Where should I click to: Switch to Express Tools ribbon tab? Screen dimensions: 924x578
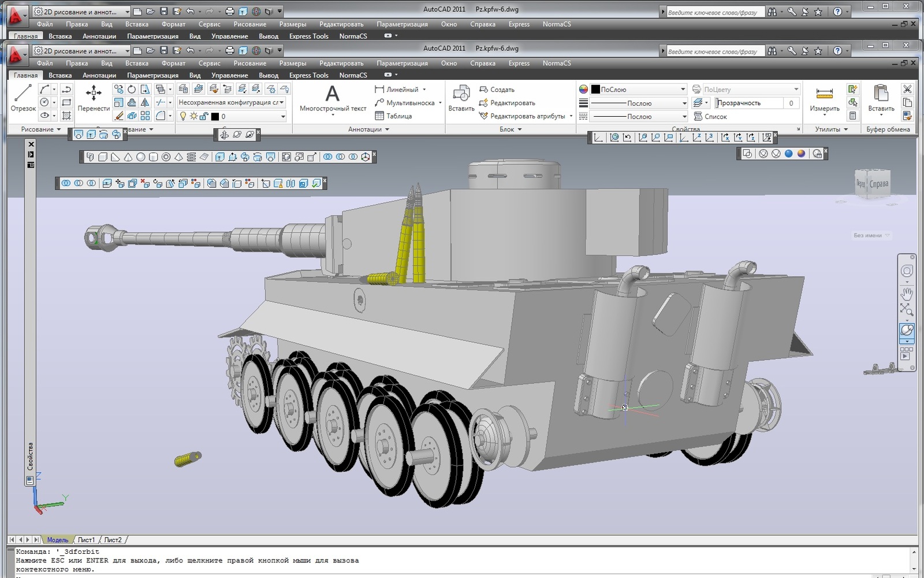308,75
